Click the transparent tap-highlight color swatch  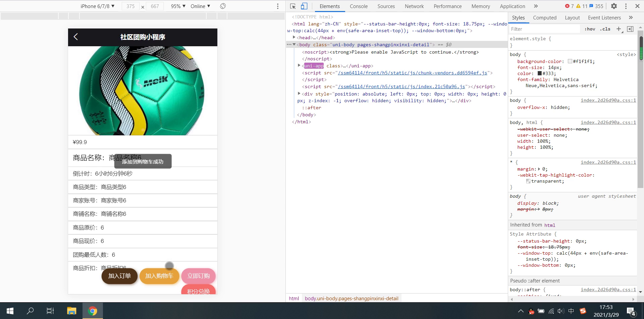tap(528, 181)
